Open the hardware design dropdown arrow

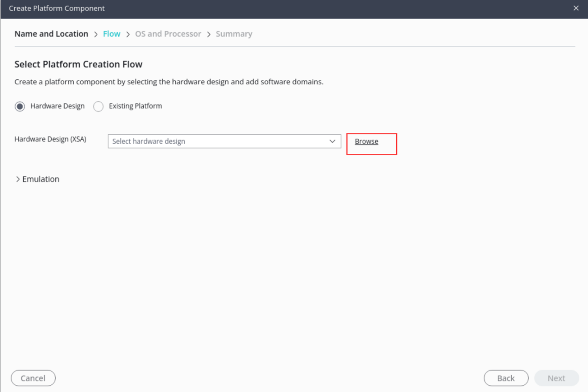[332, 141]
